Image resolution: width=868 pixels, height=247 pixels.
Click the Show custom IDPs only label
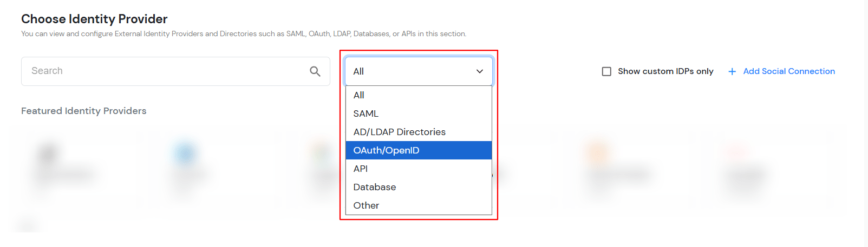pyautogui.click(x=665, y=71)
